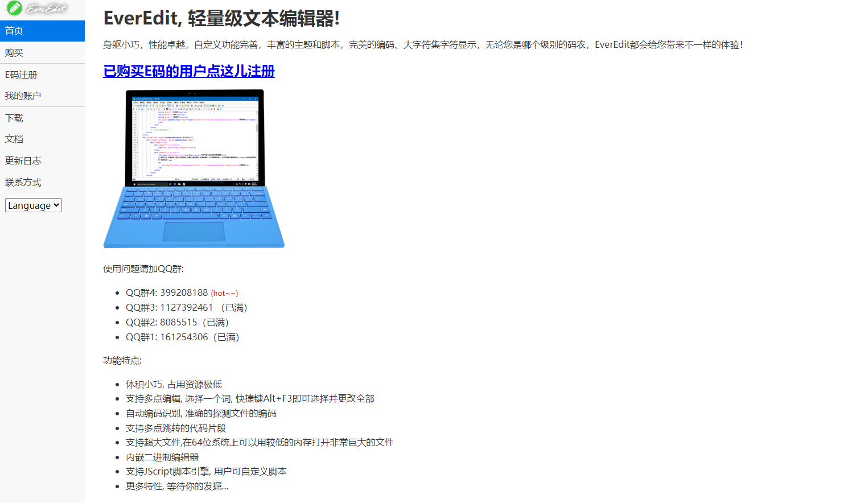Navigate to the 首页 home page
Image resolution: width=868 pixels, height=503 pixels.
point(14,30)
